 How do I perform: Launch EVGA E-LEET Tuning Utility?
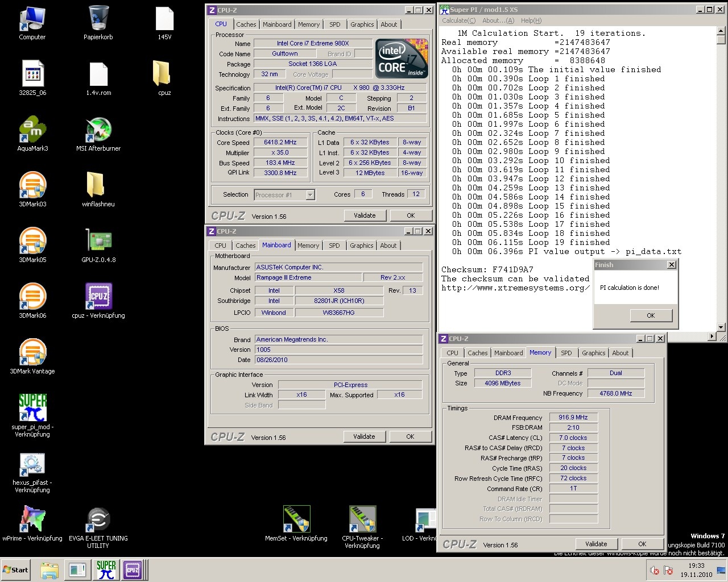pos(98,527)
